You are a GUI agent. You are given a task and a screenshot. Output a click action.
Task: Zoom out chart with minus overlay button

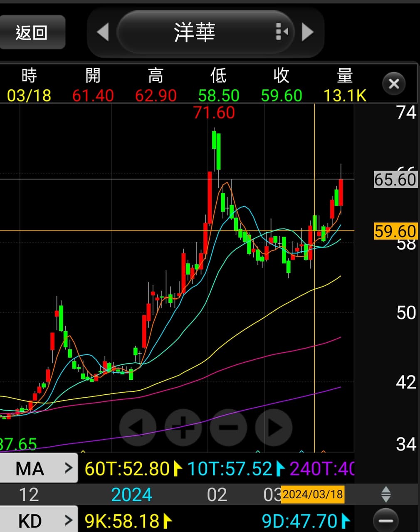tap(228, 427)
